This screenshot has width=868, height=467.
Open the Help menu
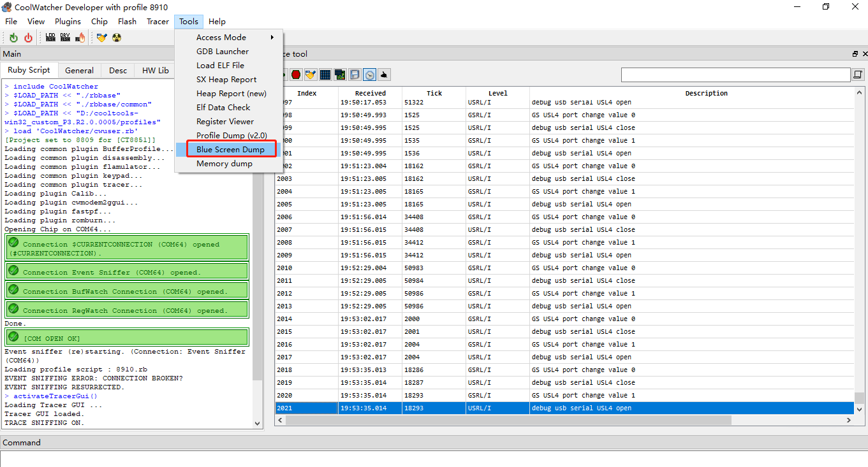coord(217,21)
